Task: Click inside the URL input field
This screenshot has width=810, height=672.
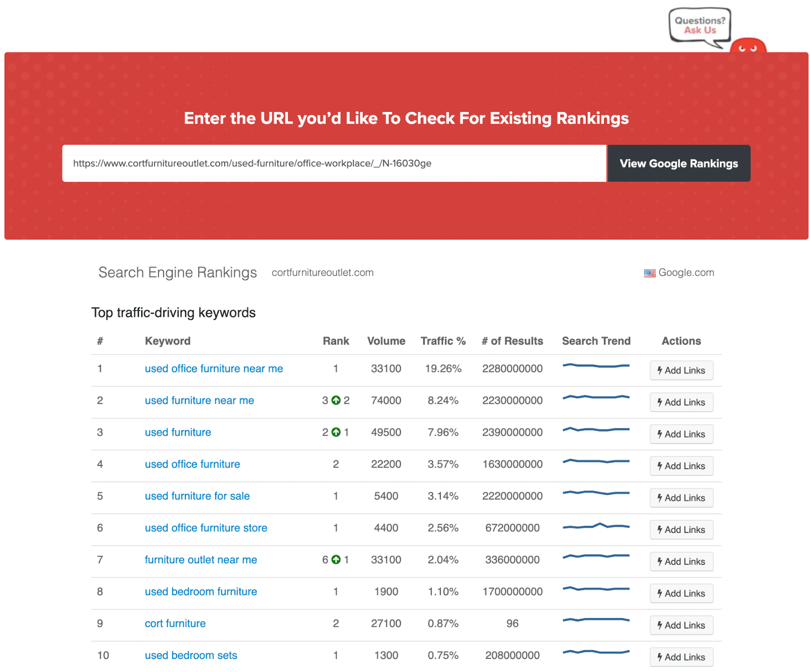Action: click(334, 163)
